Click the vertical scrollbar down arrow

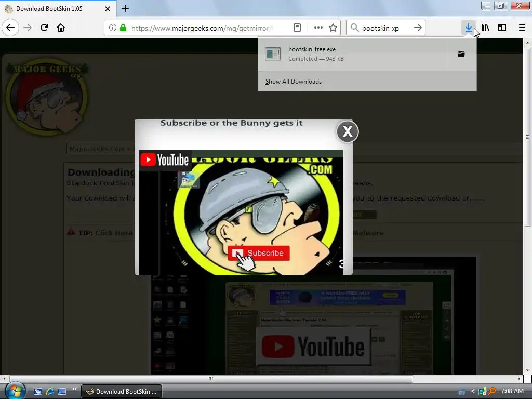click(527, 370)
